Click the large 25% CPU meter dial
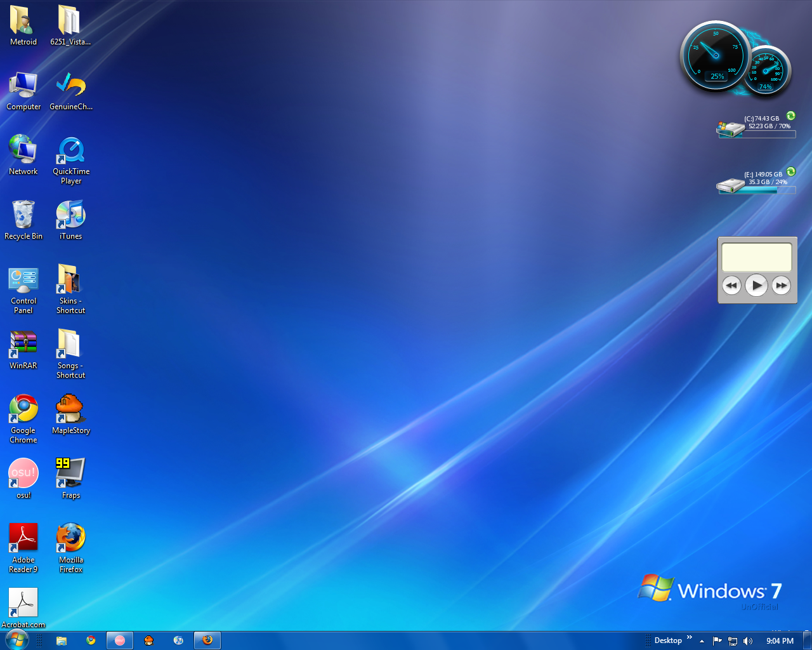This screenshot has width=812, height=650. point(716,56)
